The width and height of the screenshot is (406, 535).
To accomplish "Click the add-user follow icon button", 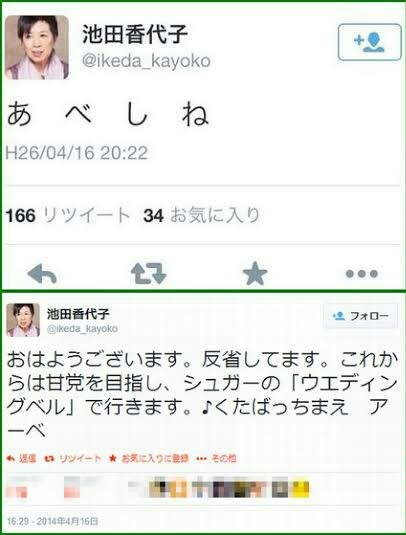I will pyautogui.click(x=369, y=42).
